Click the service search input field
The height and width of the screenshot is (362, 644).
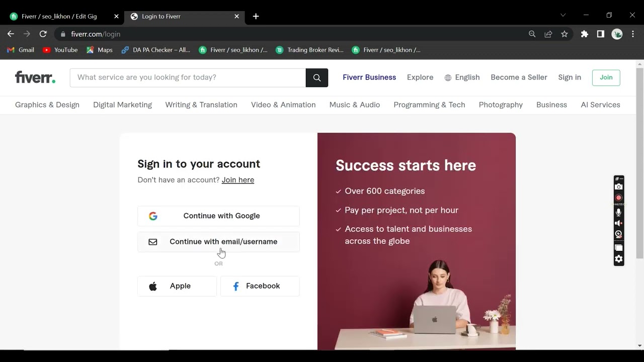(188, 77)
